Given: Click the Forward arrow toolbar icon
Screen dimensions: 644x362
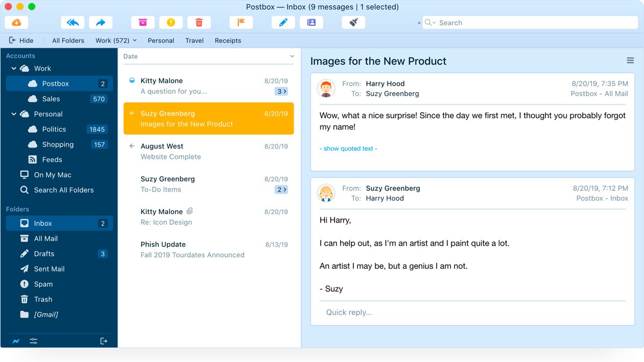Looking at the screenshot, I should coord(100,23).
